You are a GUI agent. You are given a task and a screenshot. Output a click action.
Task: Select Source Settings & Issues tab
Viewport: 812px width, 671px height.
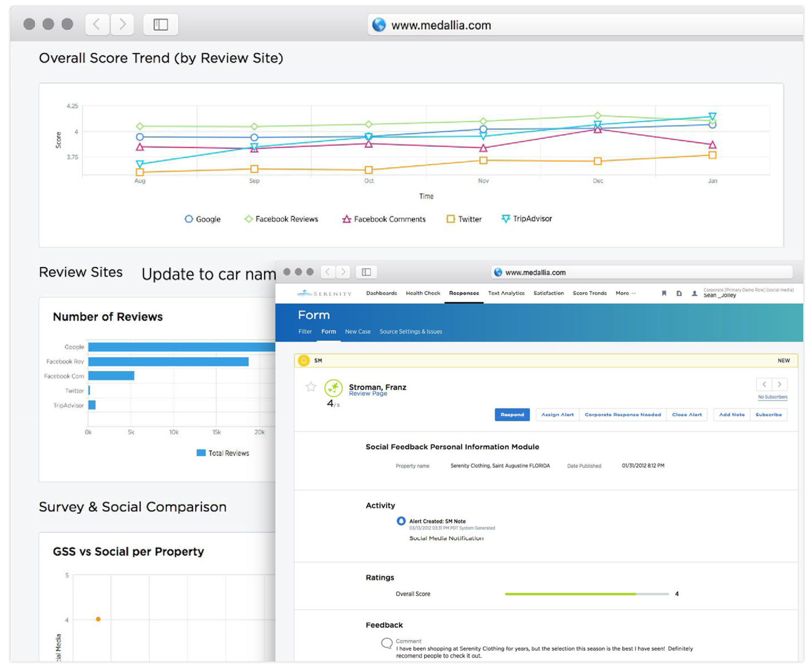411,331
